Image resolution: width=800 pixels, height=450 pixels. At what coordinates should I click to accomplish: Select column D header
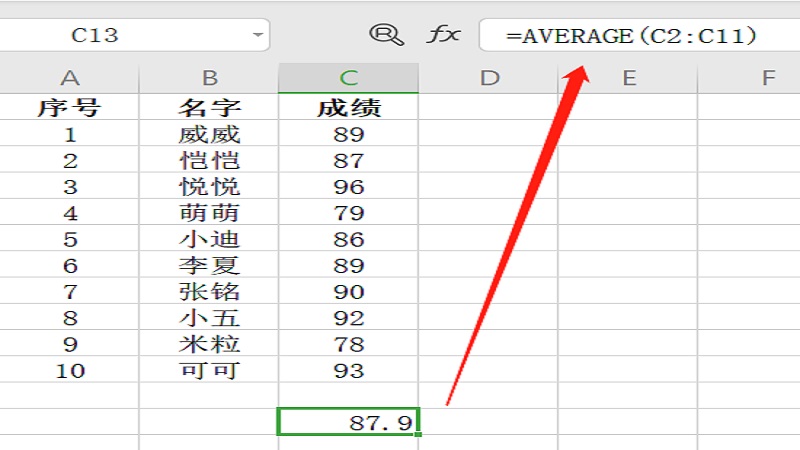tap(488, 78)
